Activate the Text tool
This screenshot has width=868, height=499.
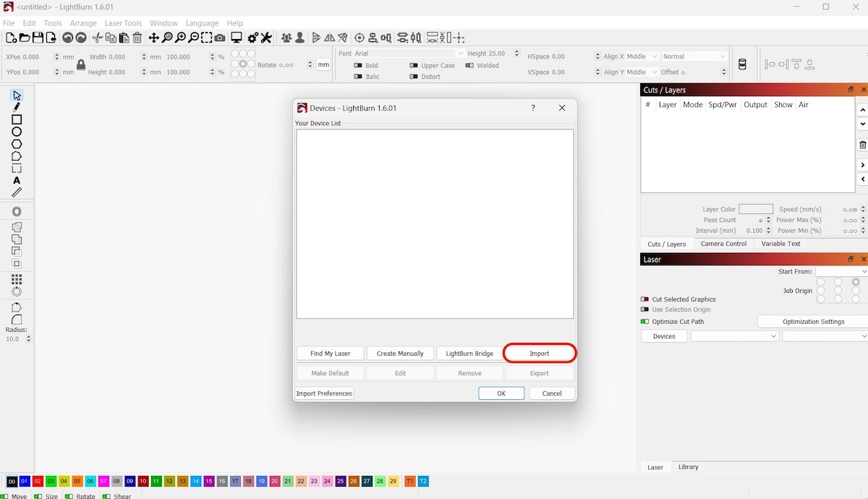coord(17,181)
